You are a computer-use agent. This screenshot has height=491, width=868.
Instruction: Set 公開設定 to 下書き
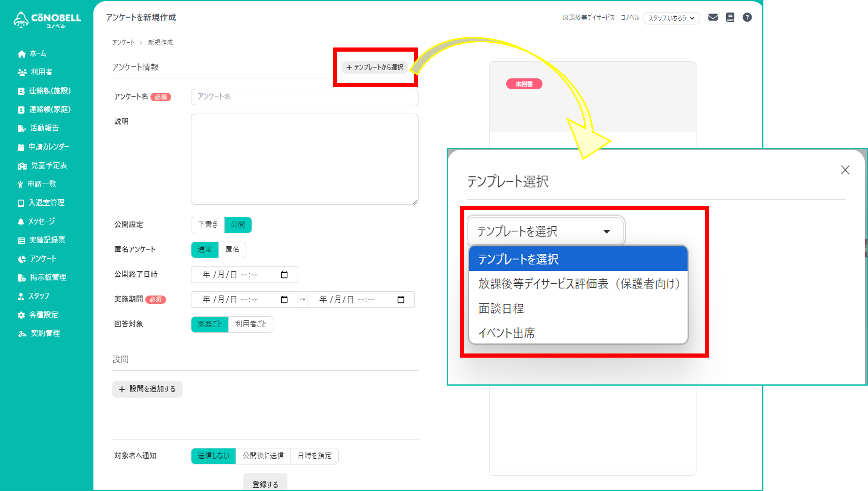click(x=208, y=225)
